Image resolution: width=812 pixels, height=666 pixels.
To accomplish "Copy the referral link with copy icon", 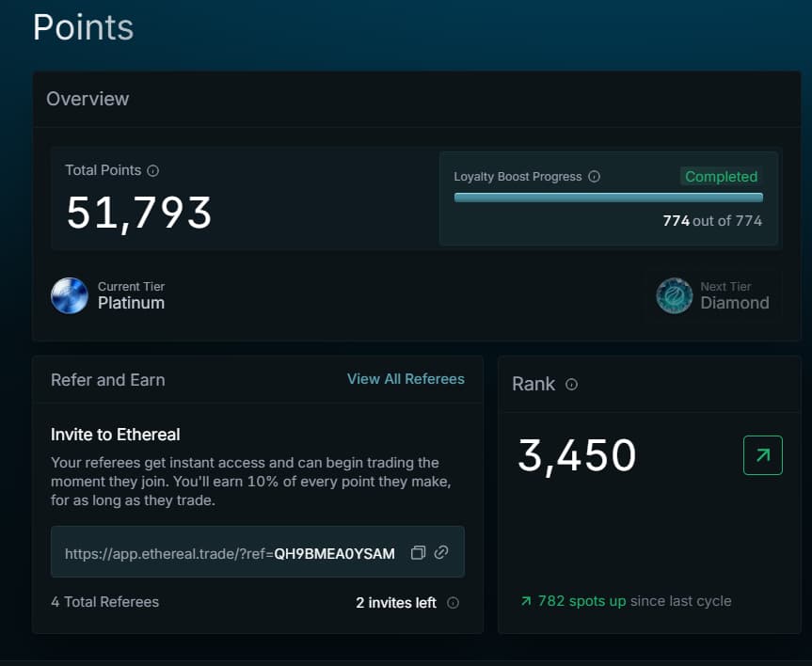I will click(x=419, y=552).
